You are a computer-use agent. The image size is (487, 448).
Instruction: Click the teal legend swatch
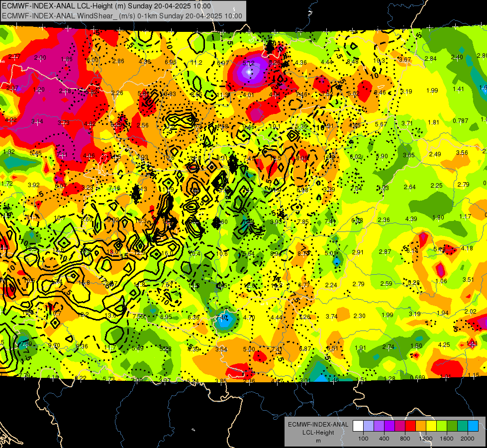coord(462,426)
